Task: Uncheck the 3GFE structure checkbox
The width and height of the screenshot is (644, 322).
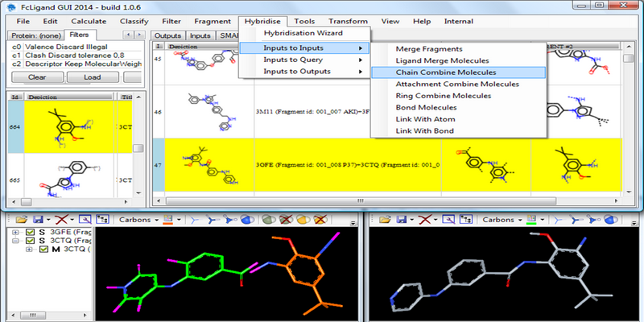Action: coord(31,232)
